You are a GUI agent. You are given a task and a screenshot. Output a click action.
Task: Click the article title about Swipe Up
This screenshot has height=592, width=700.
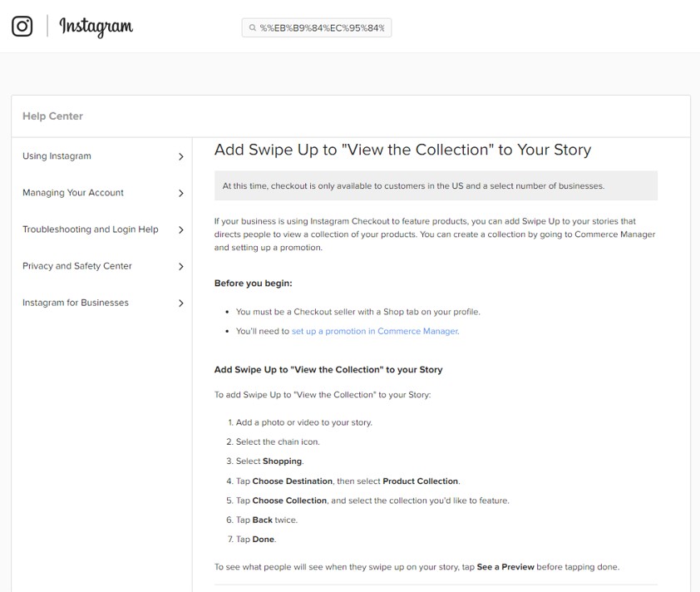click(x=402, y=150)
